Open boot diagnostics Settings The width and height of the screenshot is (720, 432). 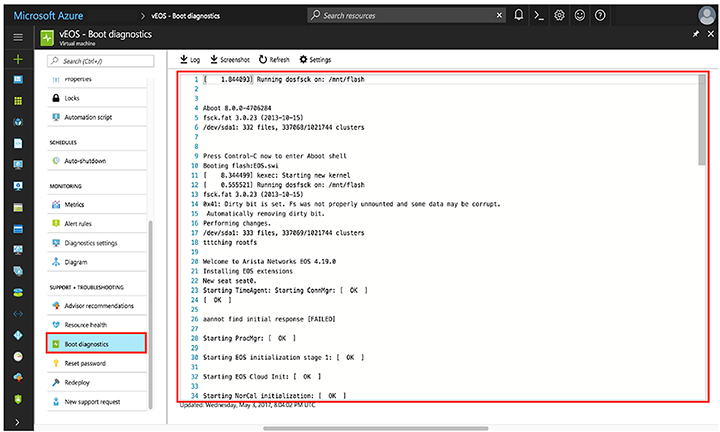[x=315, y=60]
